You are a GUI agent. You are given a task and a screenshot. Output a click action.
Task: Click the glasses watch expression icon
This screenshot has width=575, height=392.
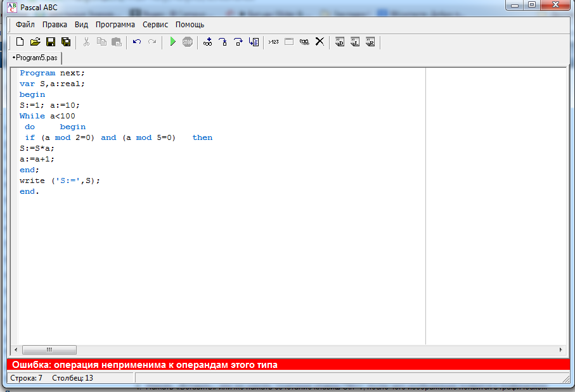point(304,42)
